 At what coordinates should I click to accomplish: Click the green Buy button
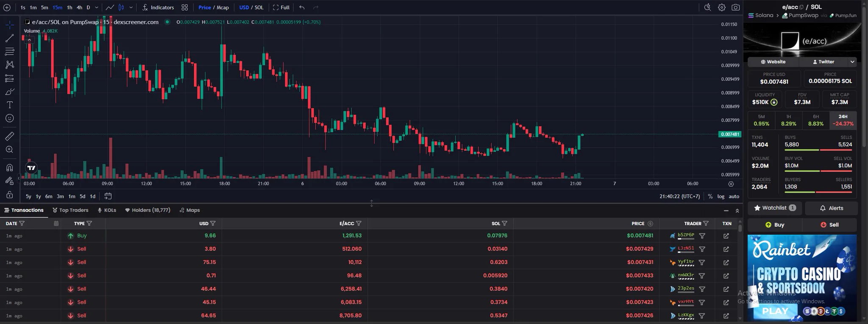pyautogui.click(x=775, y=225)
